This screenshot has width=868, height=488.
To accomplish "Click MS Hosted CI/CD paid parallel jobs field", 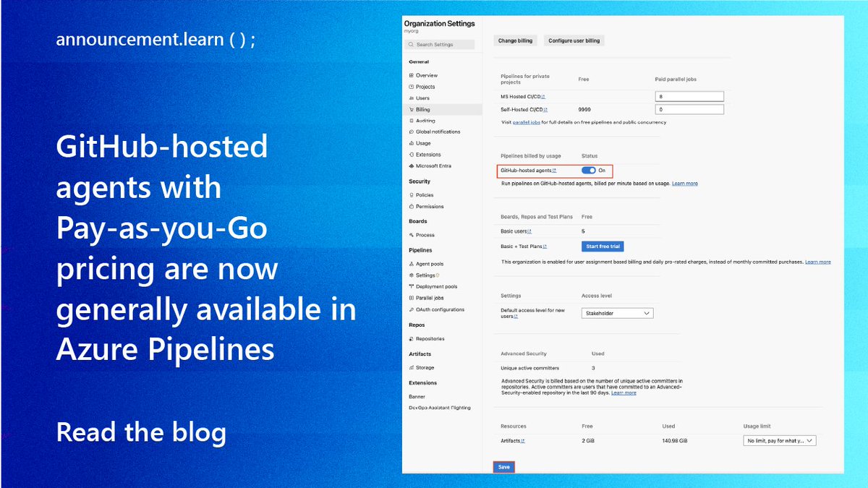I will [689, 97].
